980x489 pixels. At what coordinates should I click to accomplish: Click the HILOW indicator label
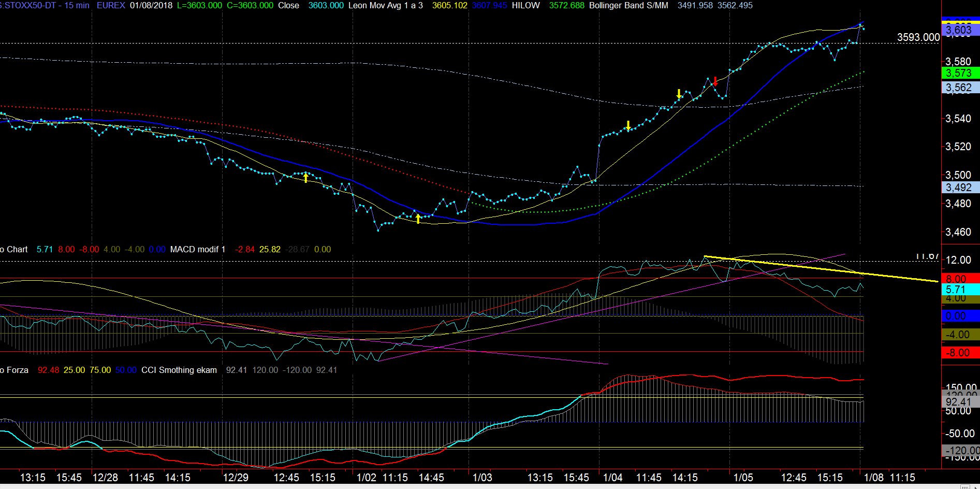tap(525, 5)
